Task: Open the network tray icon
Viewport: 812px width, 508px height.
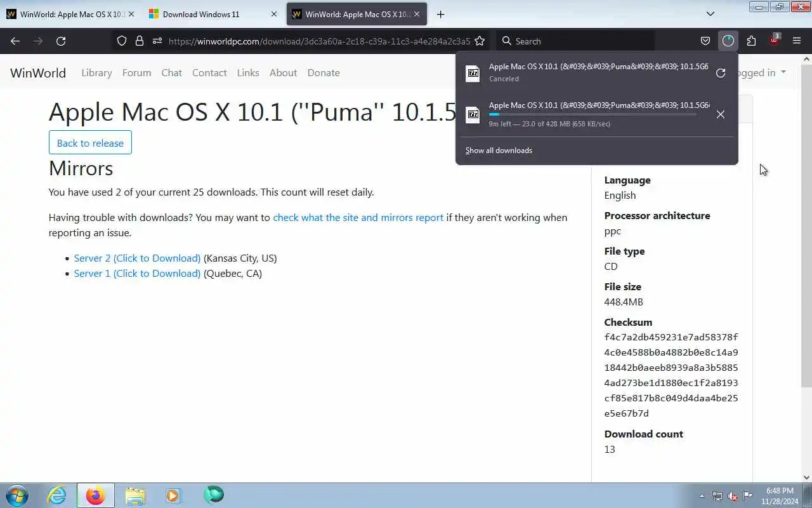Action: [x=717, y=496]
